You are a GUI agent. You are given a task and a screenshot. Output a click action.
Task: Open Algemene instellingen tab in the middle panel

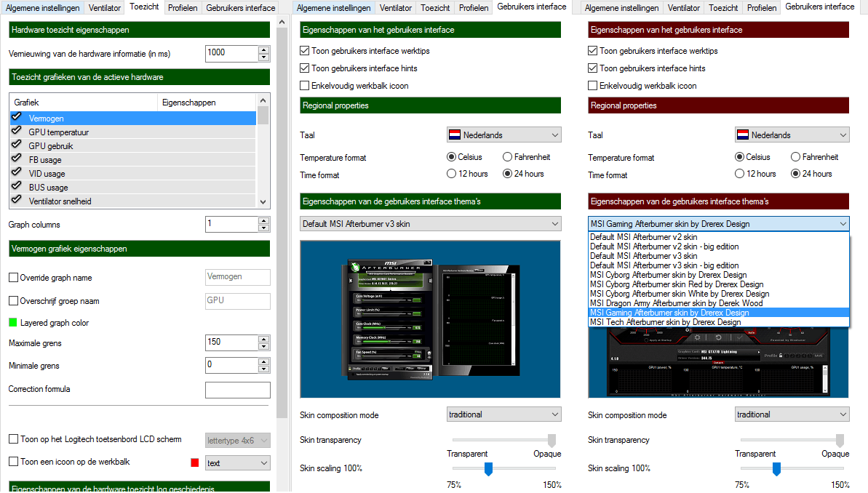tap(334, 8)
